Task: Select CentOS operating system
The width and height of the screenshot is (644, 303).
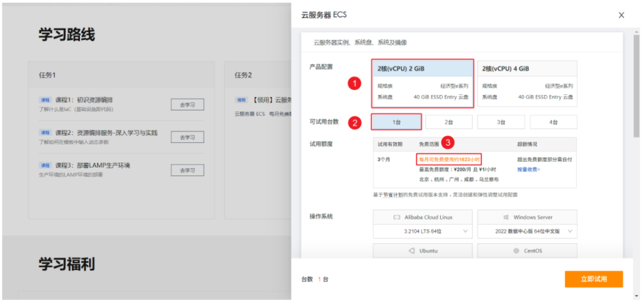Action: (x=527, y=250)
